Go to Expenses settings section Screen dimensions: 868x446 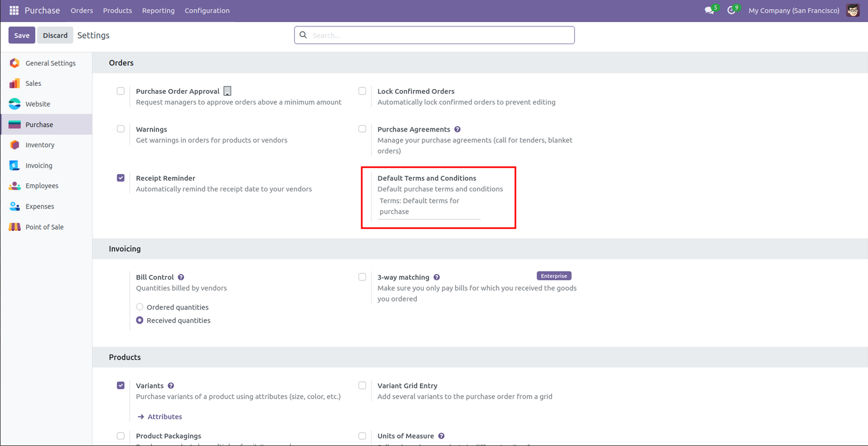[46, 207]
